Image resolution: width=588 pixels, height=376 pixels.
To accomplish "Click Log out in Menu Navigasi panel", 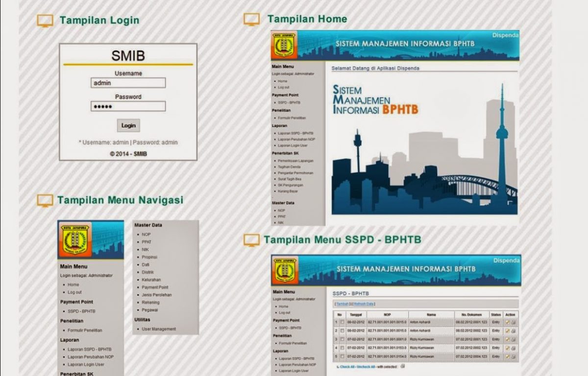I will pyautogui.click(x=74, y=292).
